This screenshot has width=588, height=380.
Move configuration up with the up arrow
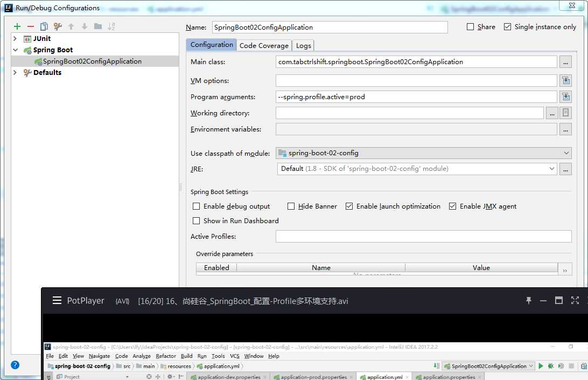(71, 26)
